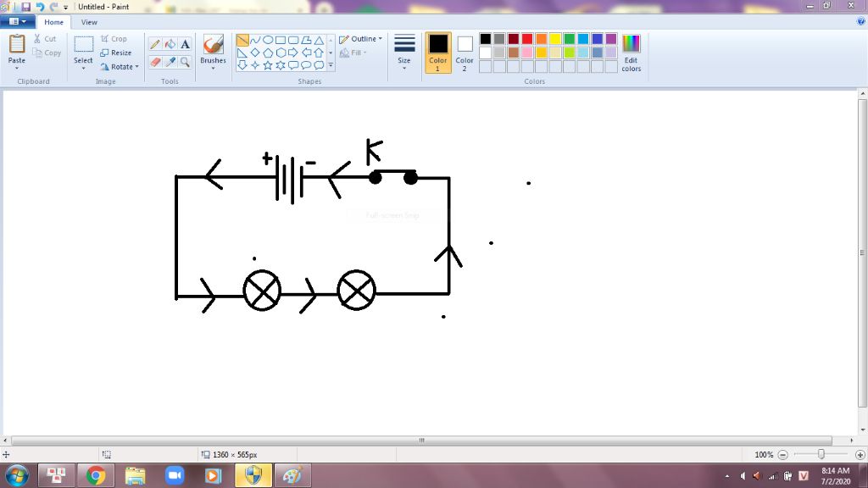868x488 pixels.
Task: Click the zoom out minus button
Action: [x=782, y=455]
